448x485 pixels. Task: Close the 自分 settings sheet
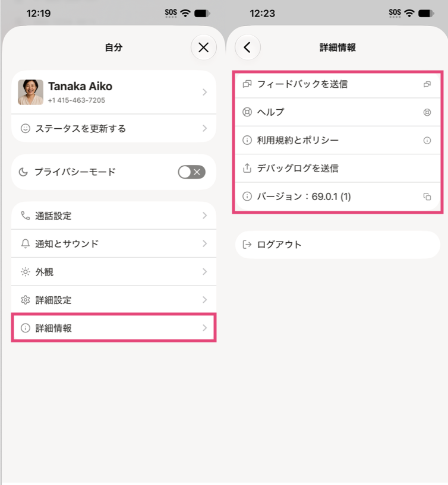[x=203, y=47]
